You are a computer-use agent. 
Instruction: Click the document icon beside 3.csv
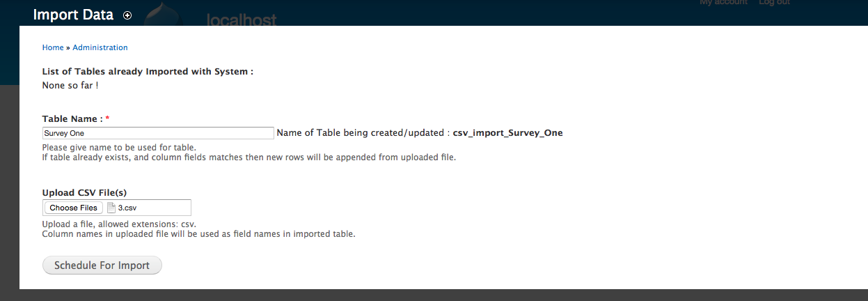click(x=111, y=208)
